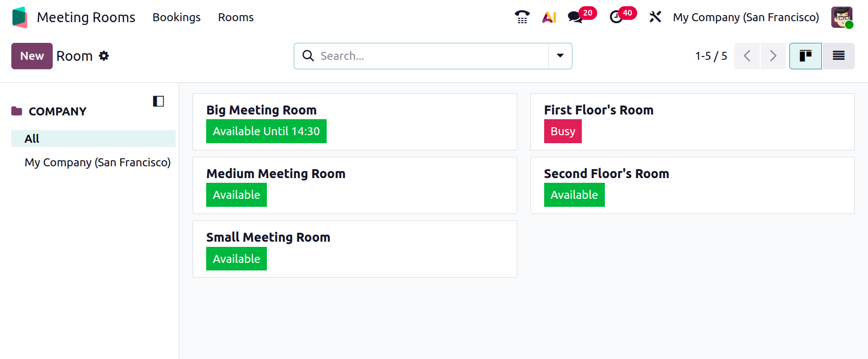Viewport: 868px width, 359px height.
Task: Click the red Busy status badge
Action: click(563, 131)
